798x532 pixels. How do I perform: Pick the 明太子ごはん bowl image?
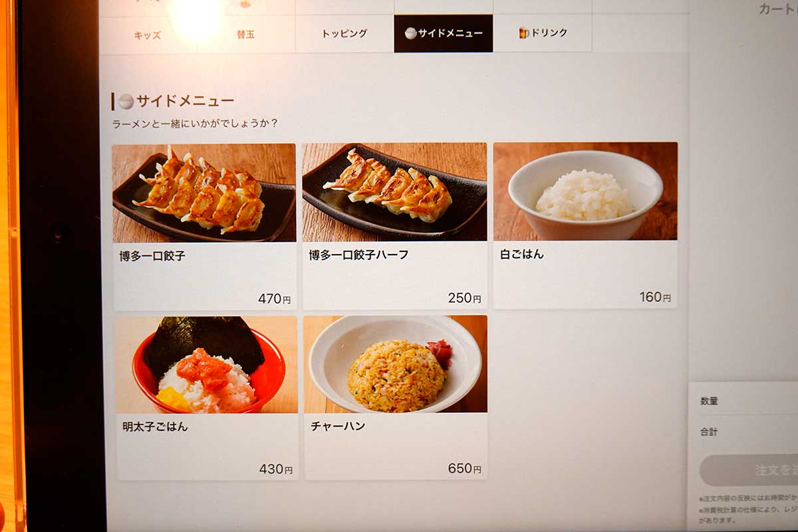pos(206,365)
